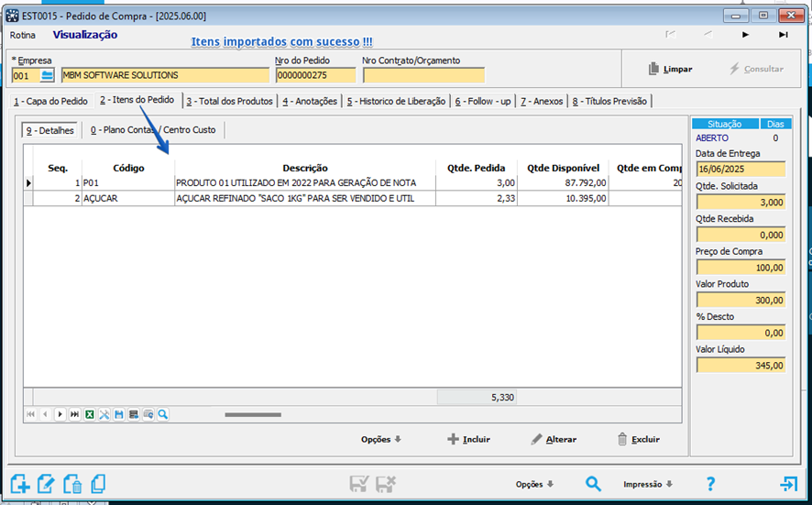The width and height of the screenshot is (812, 505).
Task: Click the new record icon with plus sign
Action: pos(20,484)
